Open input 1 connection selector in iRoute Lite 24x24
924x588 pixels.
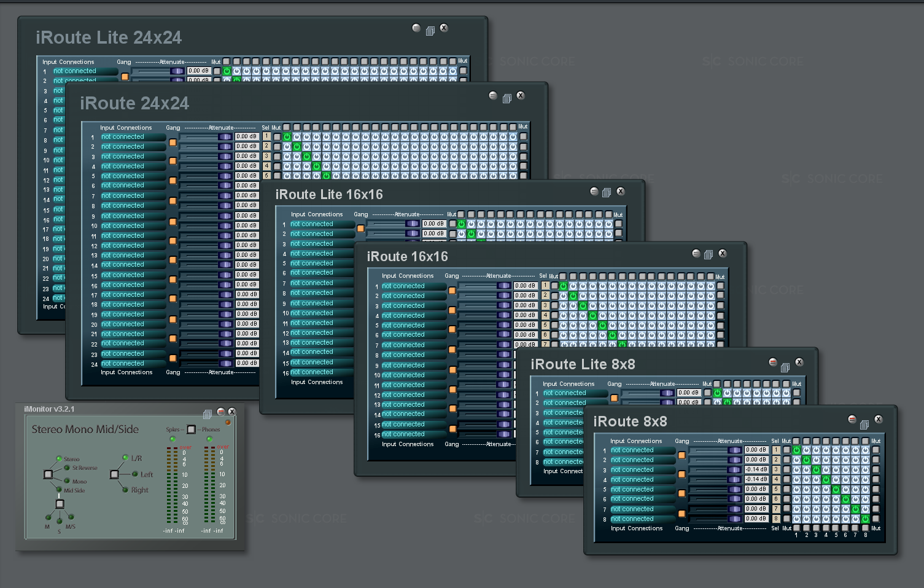[x=85, y=71]
